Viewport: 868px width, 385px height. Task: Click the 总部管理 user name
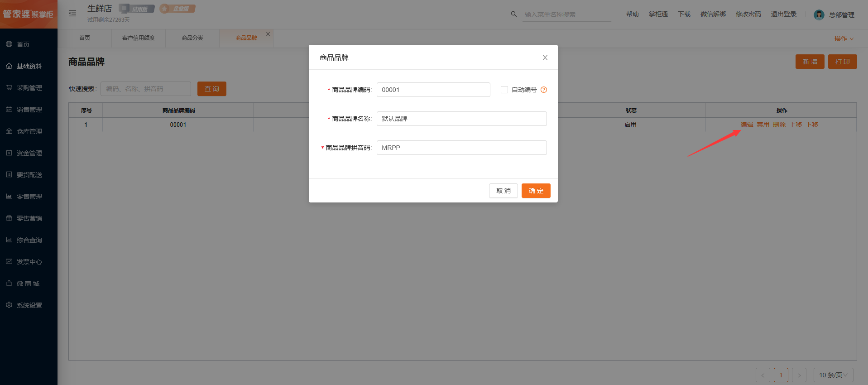(x=842, y=15)
